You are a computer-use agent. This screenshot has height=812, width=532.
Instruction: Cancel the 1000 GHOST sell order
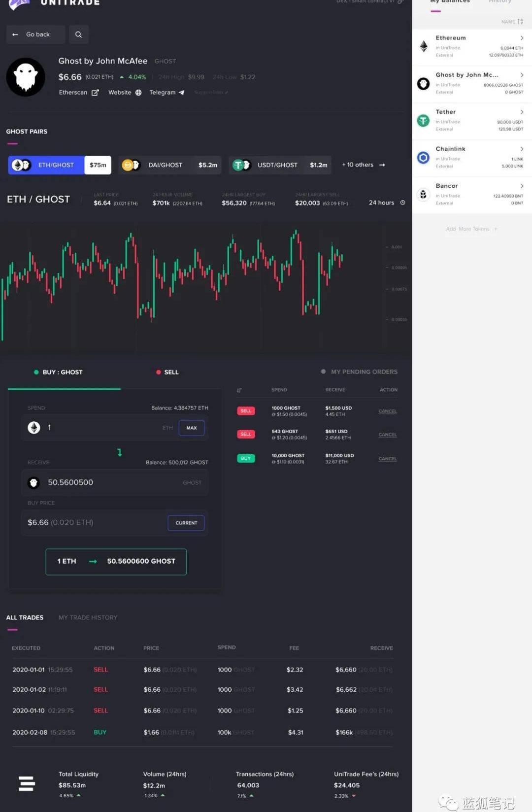(x=387, y=411)
